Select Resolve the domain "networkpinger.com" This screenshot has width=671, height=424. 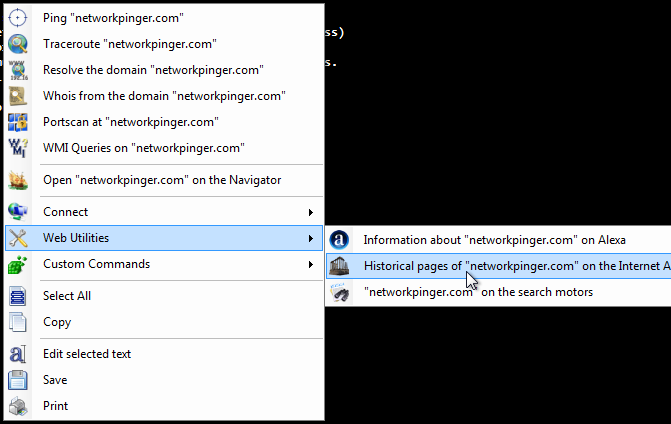point(164,70)
